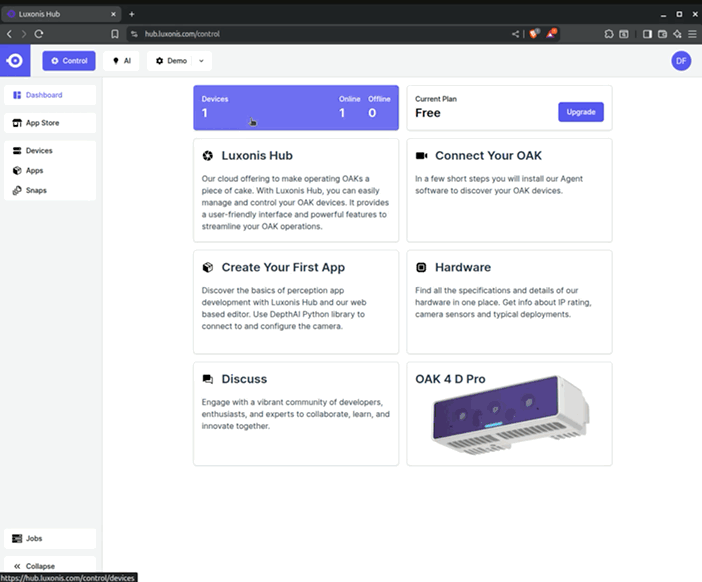The height and width of the screenshot is (582, 702).
Task: Click the Dashboard grid icon
Action: 17,95
